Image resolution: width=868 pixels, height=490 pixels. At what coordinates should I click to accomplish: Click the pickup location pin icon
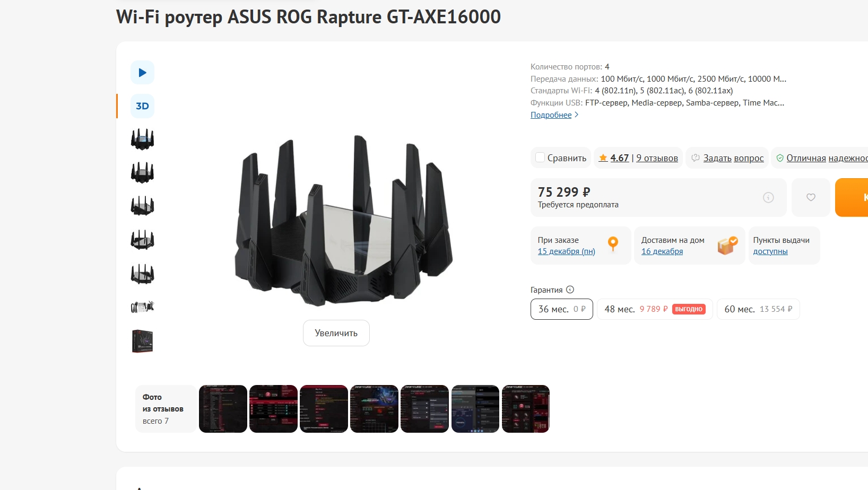point(613,244)
